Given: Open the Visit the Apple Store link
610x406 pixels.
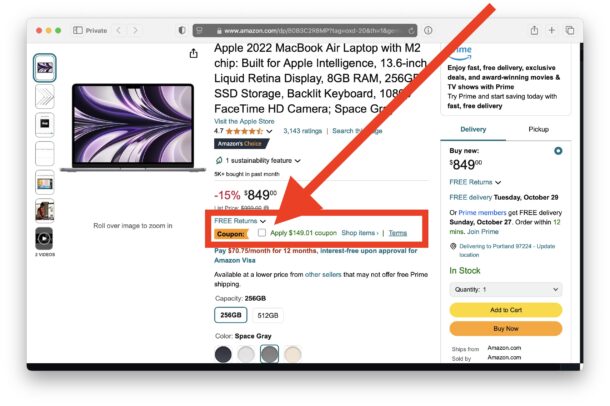Looking at the screenshot, I should [244, 121].
